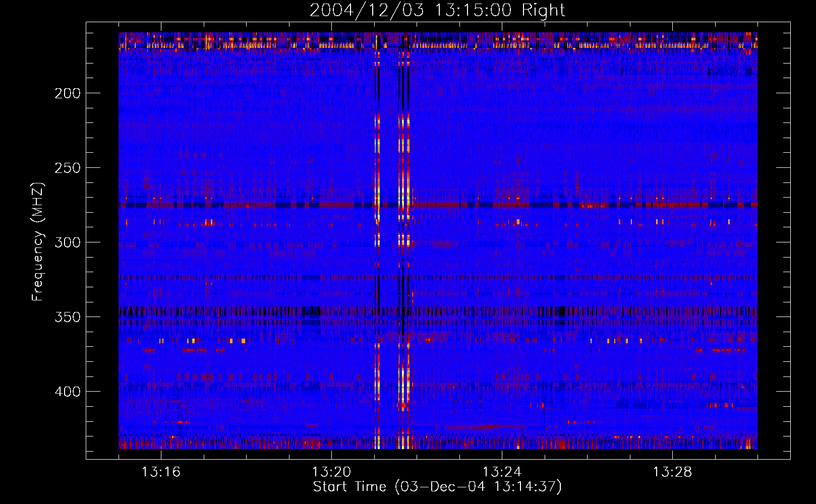Click the 13:20 time tick label
The image size is (816, 504).
331,472
